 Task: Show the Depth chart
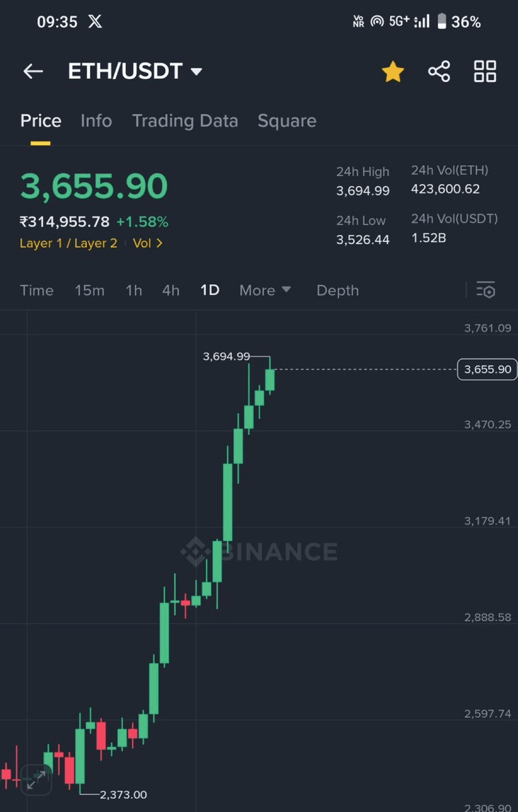(338, 290)
